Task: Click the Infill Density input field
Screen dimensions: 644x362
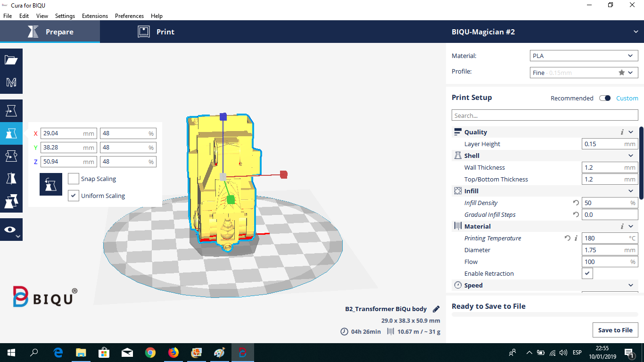Action: tap(610, 203)
